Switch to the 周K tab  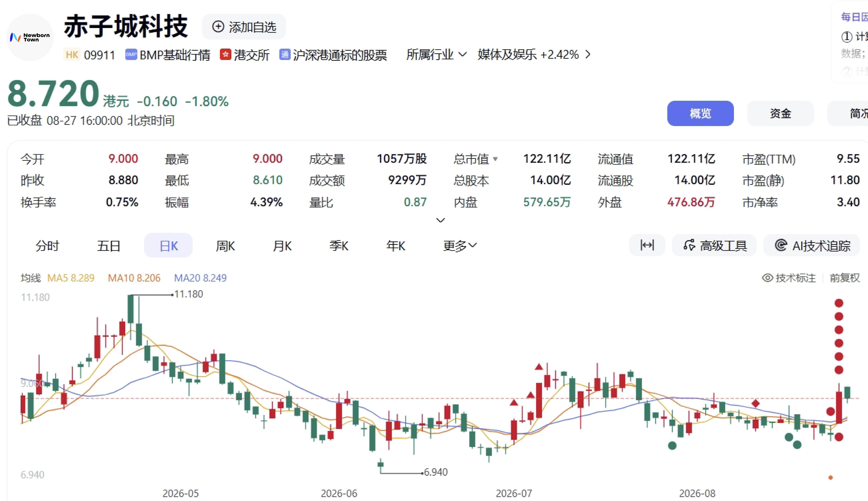(x=225, y=246)
